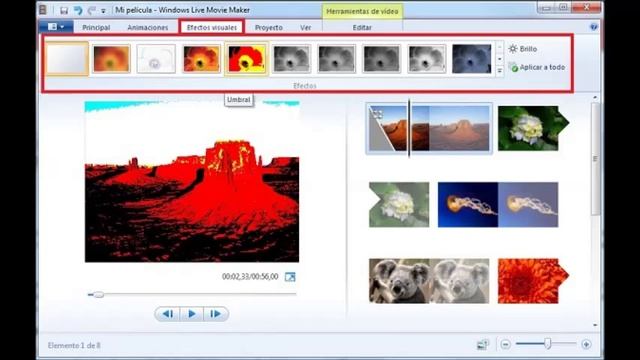This screenshot has width=640, height=360.
Task: Switch to the Animaciones tab
Action: (148, 27)
